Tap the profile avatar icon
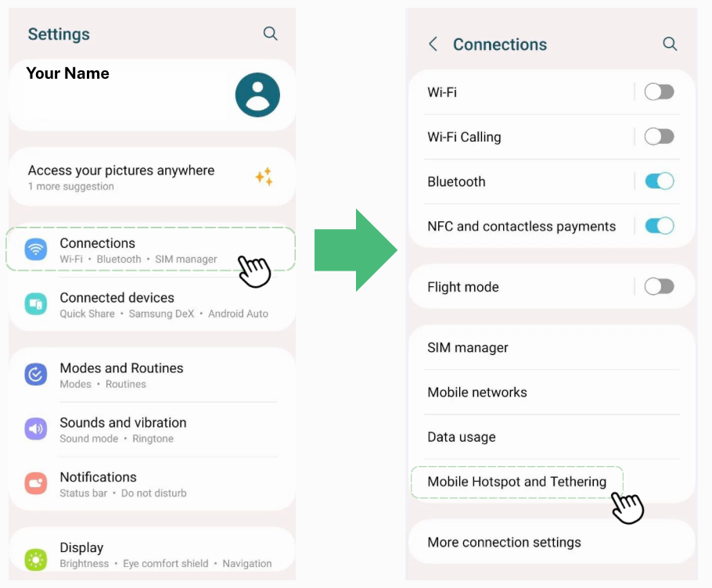The width and height of the screenshot is (712, 588). pyautogui.click(x=257, y=95)
